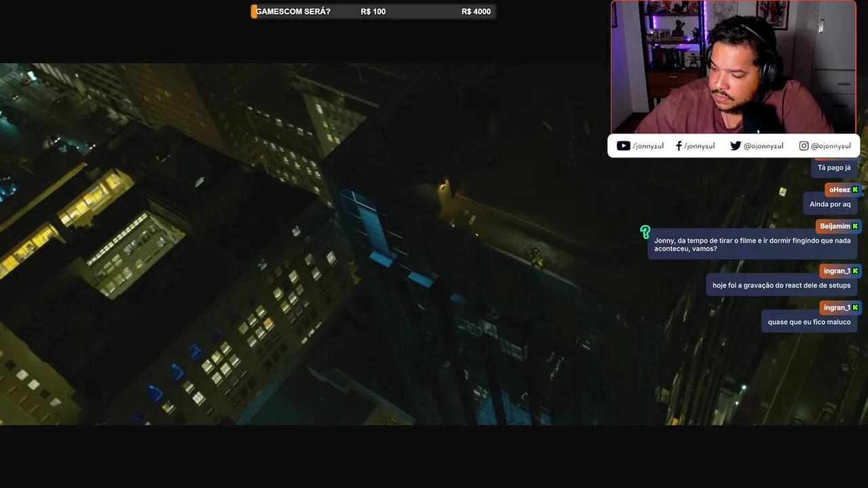The width and height of the screenshot is (868, 488).
Task: Click the YouTube icon in social bar
Action: 623,146
